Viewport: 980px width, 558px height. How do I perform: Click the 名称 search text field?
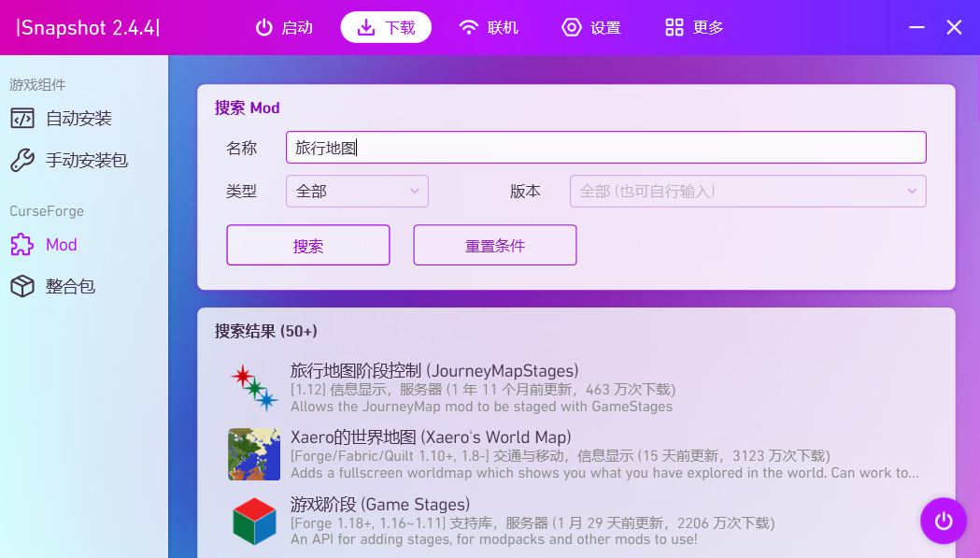605,148
